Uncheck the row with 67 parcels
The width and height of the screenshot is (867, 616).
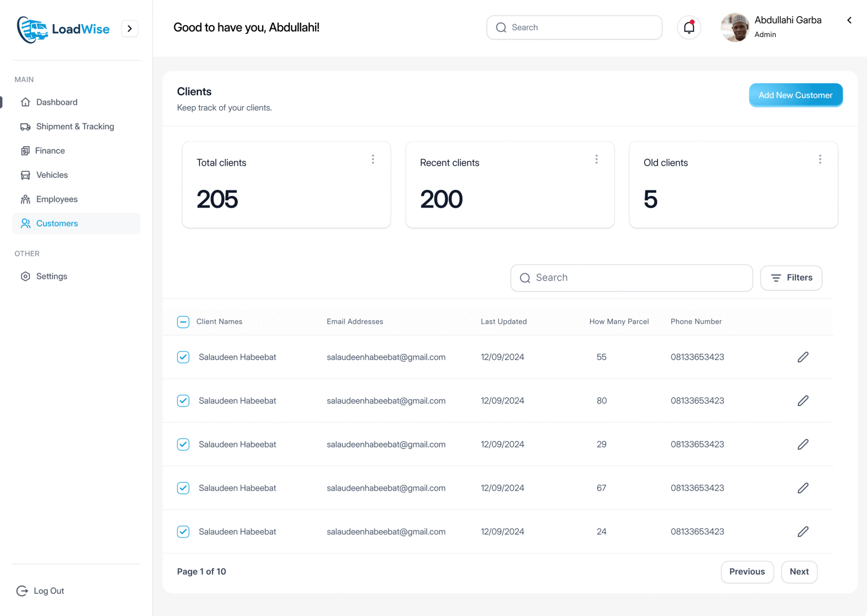pos(183,488)
